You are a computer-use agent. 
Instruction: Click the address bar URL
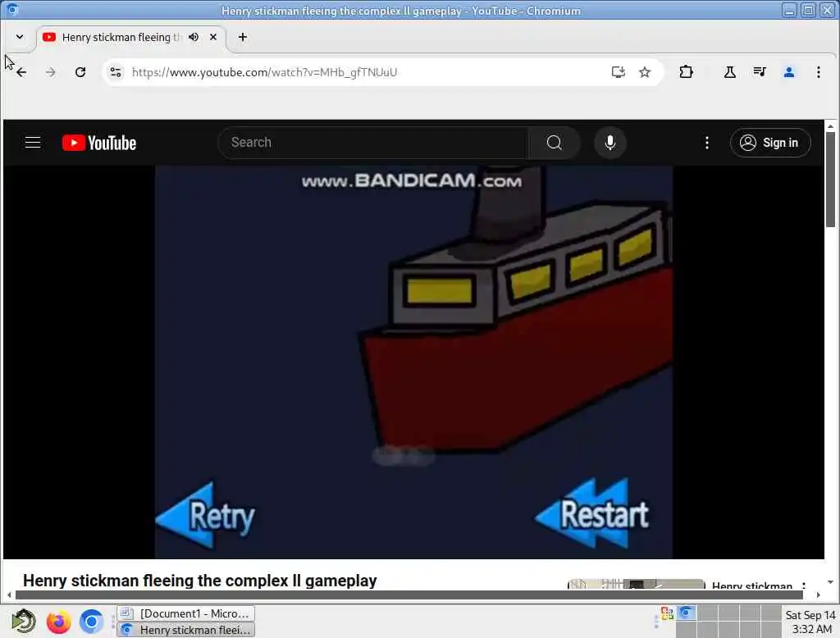[265, 72]
